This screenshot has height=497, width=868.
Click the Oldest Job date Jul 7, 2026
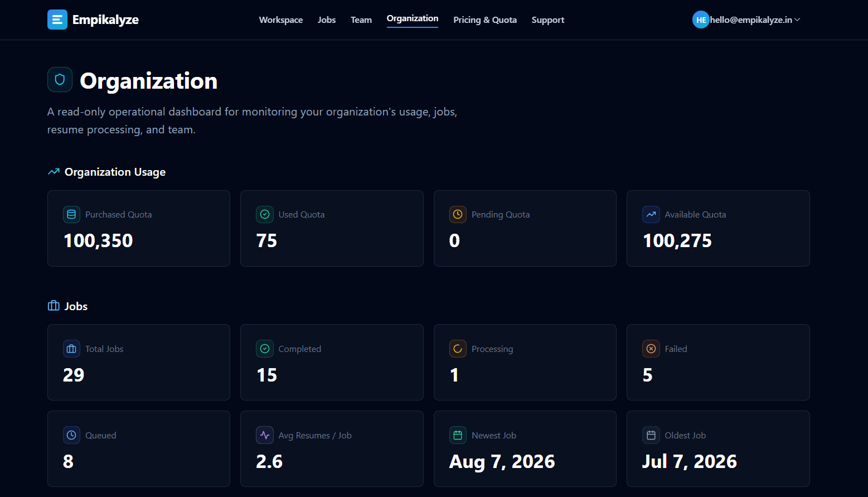[690, 462]
